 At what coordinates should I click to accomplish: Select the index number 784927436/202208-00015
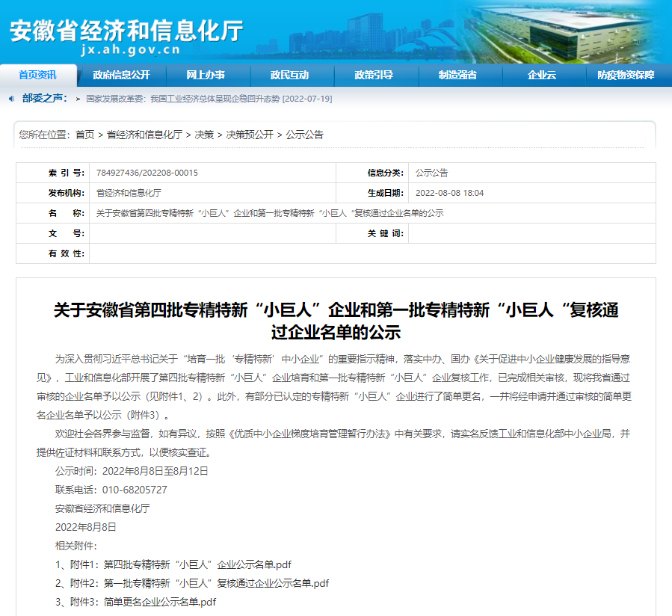tap(147, 173)
